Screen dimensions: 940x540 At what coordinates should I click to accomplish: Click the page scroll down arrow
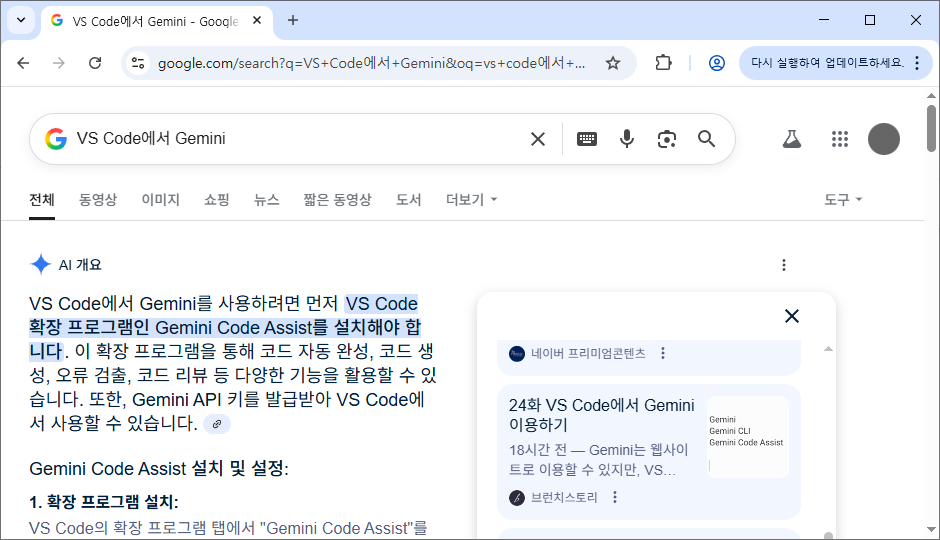coord(931,530)
